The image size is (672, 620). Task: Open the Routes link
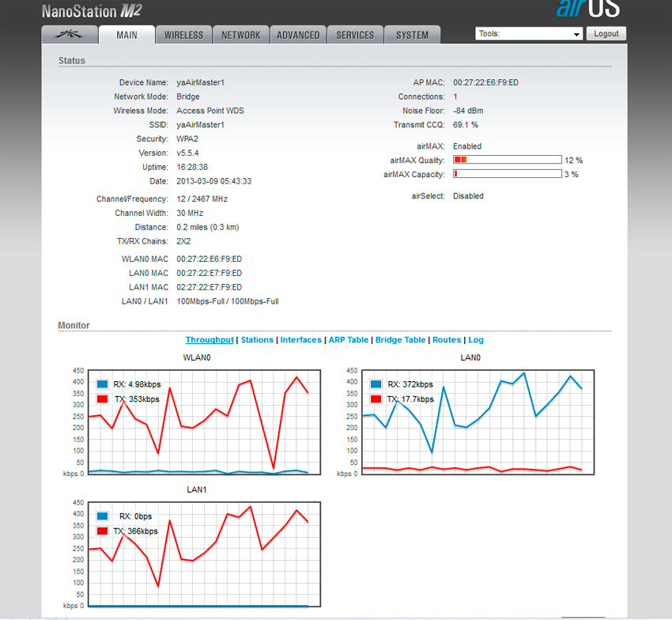click(447, 339)
